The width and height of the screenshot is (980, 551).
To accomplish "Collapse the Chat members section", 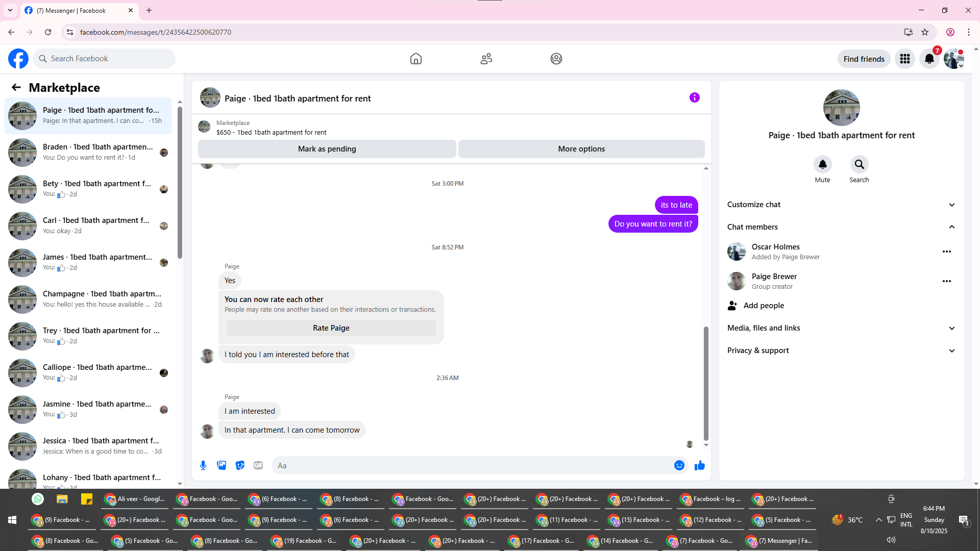I will tap(951, 227).
